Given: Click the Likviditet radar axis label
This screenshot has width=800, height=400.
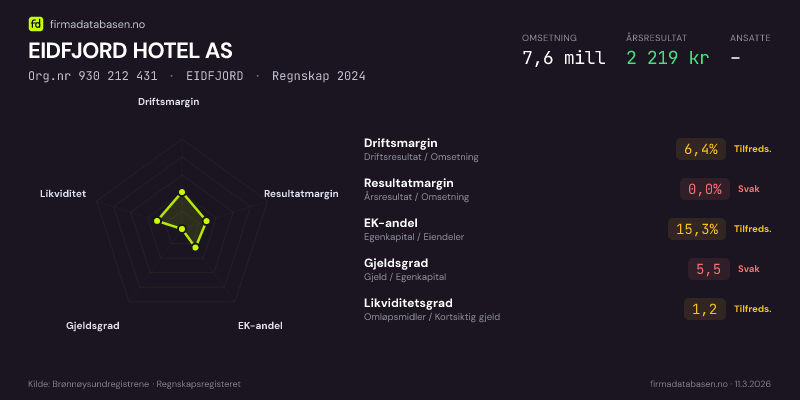Looking at the screenshot, I should [63, 193].
